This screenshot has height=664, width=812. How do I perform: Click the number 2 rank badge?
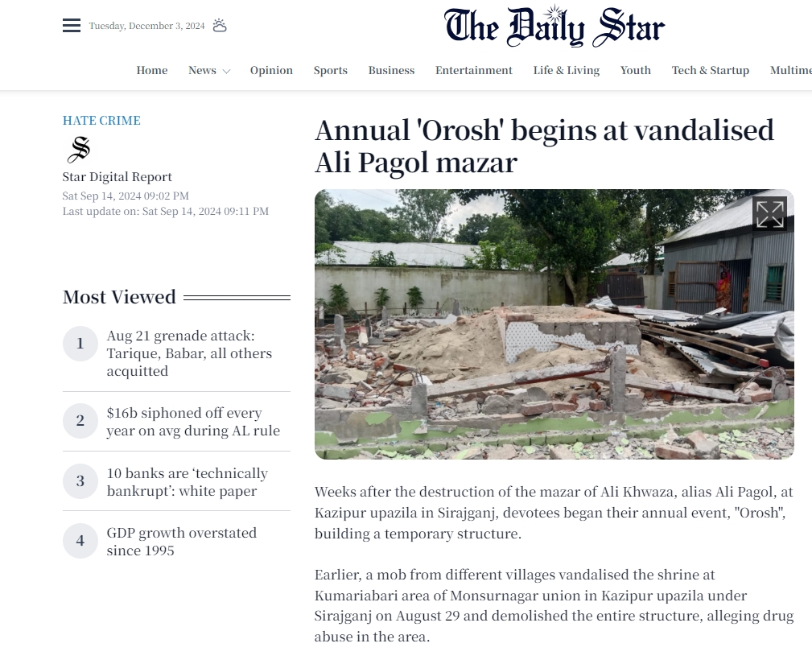[80, 421]
